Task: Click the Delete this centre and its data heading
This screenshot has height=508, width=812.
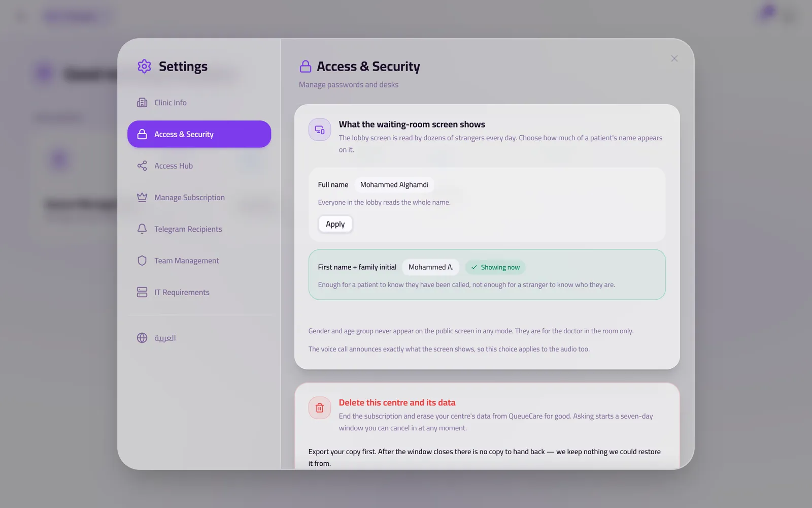Action: pos(397,403)
